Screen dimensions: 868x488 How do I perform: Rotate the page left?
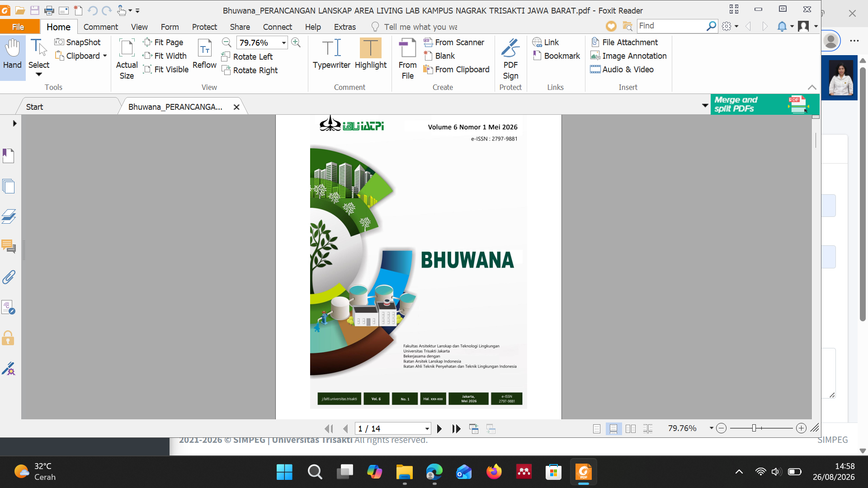point(247,56)
